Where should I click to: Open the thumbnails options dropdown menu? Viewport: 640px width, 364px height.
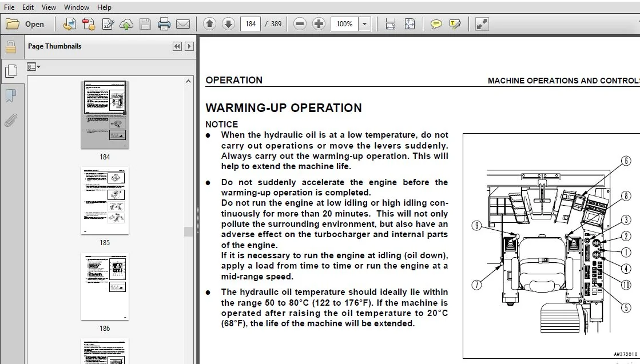[x=34, y=67]
